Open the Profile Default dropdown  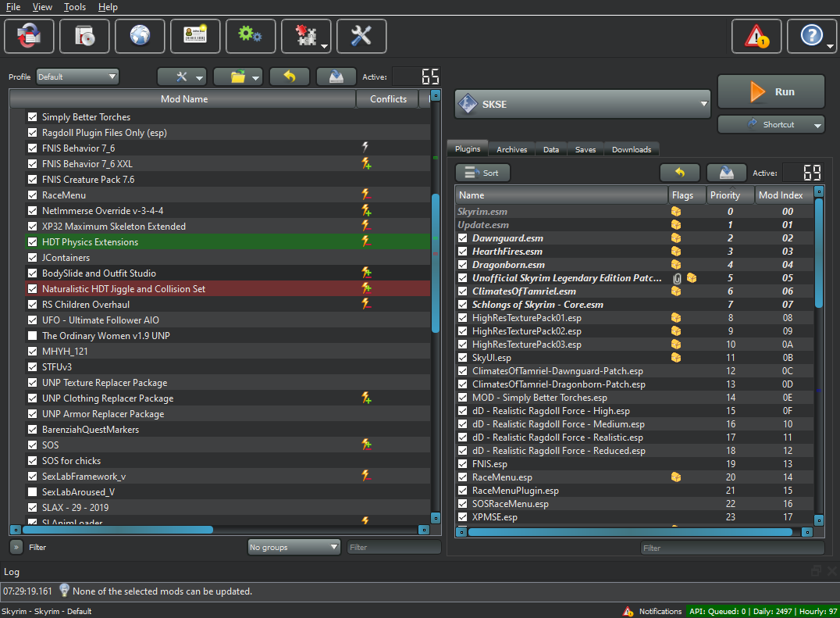coord(77,77)
